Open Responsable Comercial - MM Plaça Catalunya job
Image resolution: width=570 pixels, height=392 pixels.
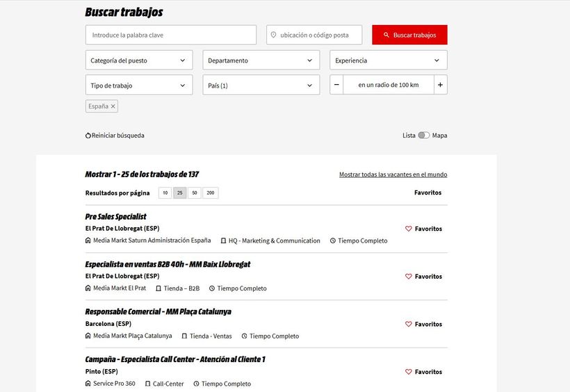point(158,311)
